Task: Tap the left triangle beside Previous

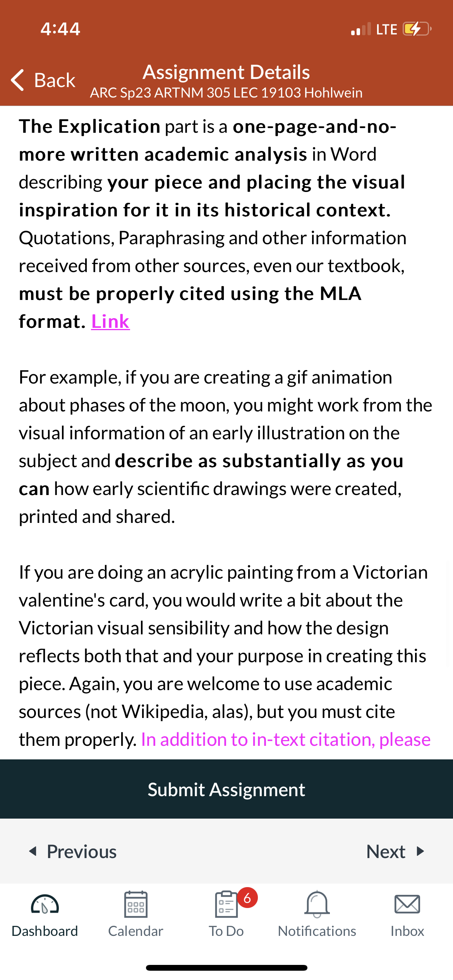Action: [x=33, y=851]
